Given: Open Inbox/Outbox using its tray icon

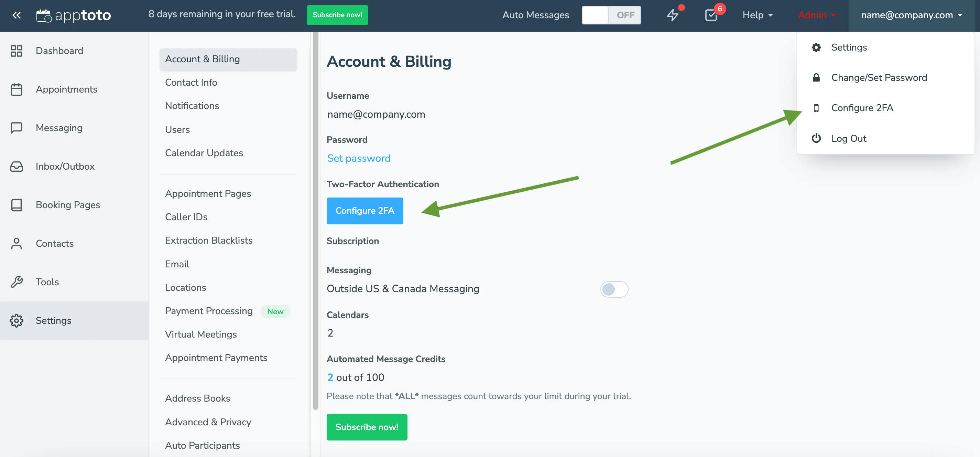Looking at the screenshot, I should pyautogui.click(x=17, y=167).
